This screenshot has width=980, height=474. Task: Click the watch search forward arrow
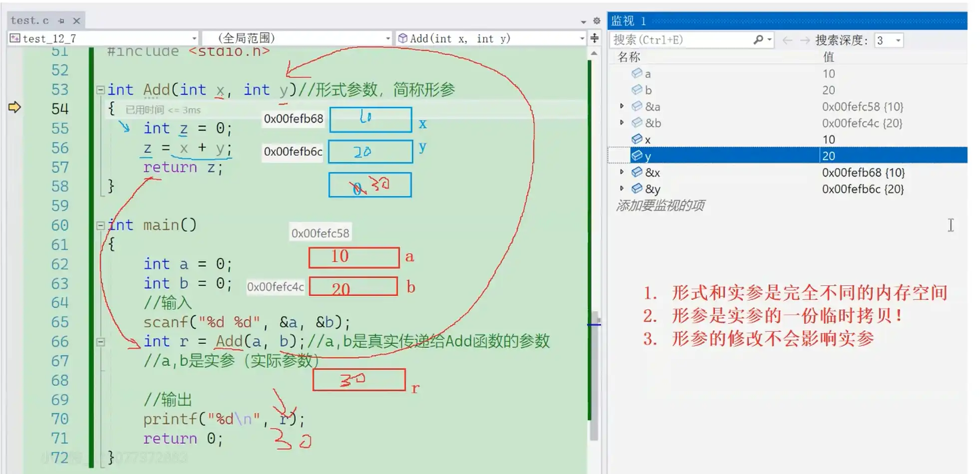804,40
